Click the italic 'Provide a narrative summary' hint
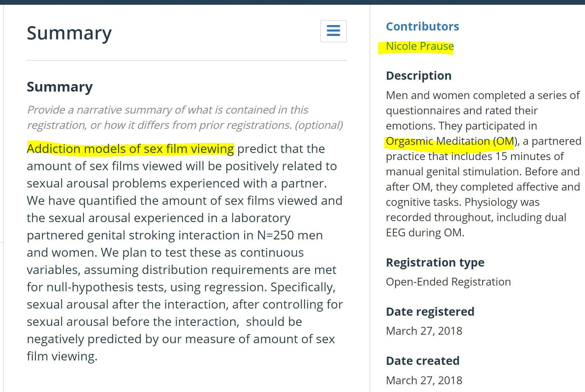585x392 pixels. (168, 110)
